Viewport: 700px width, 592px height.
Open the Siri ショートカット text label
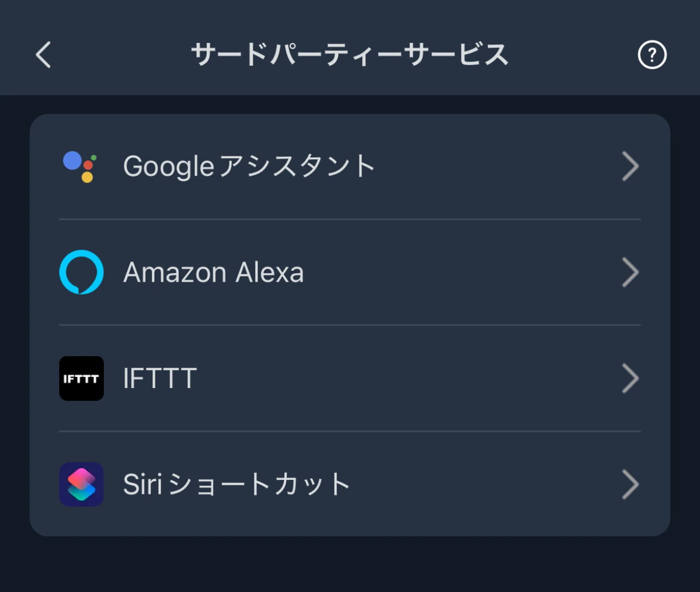[x=236, y=484]
